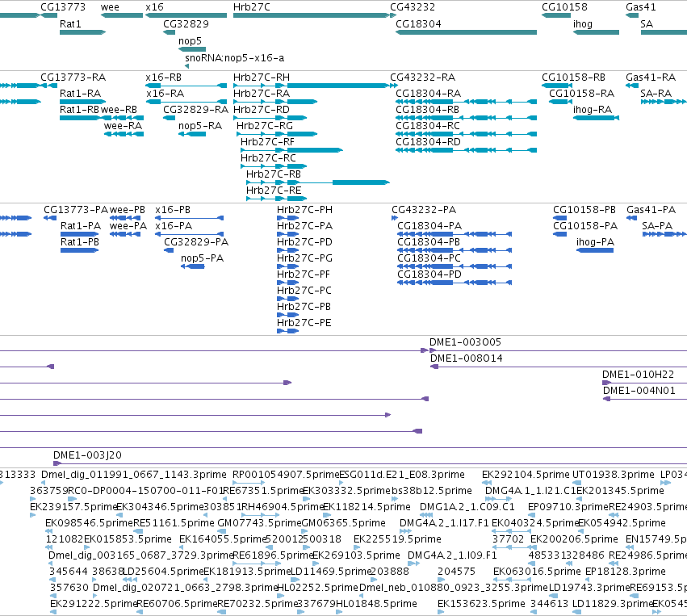Click the wee gene label
The image size is (687, 616).
(110, 7)
